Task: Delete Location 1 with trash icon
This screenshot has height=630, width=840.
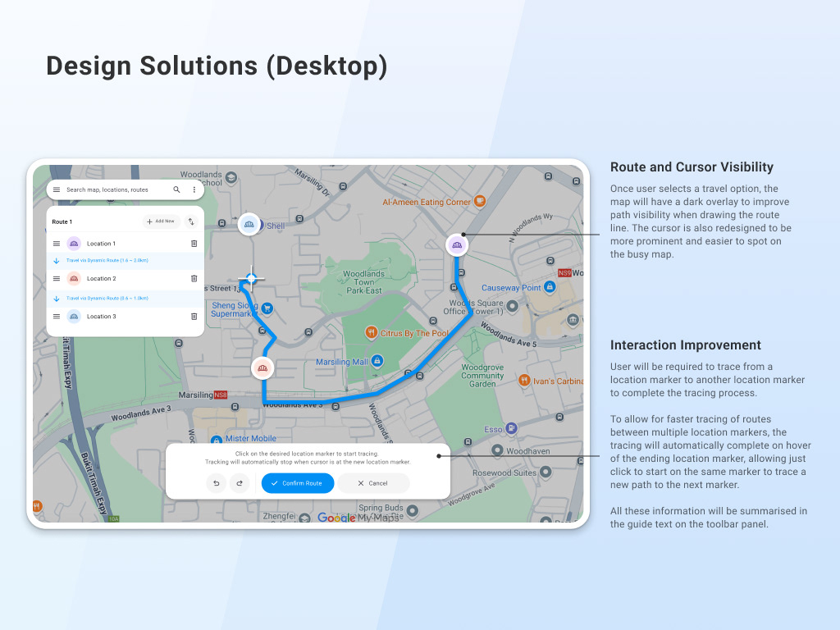Action: pos(194,244)
